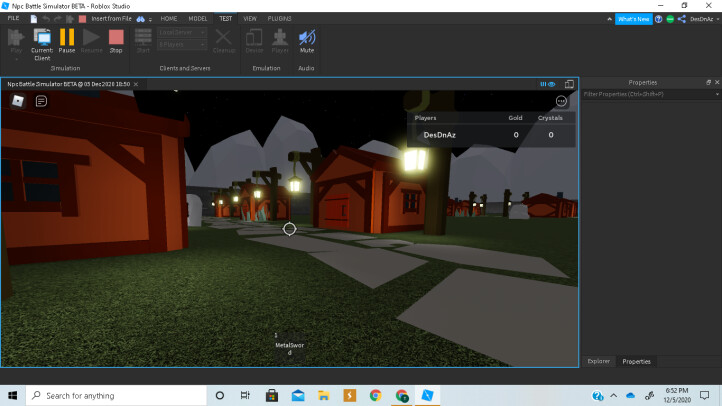Open File Explorer from the taskbar

tap(324, 395)
